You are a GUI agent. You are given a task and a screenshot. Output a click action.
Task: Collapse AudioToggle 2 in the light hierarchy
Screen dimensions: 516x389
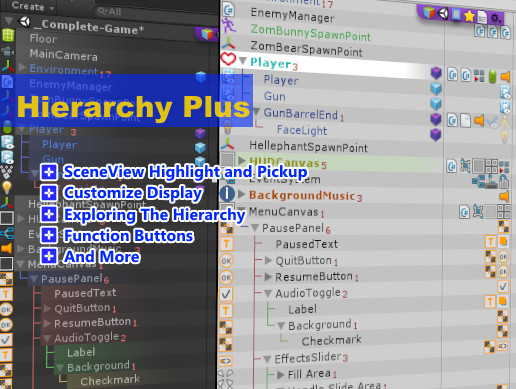click(x=268, y=293)
